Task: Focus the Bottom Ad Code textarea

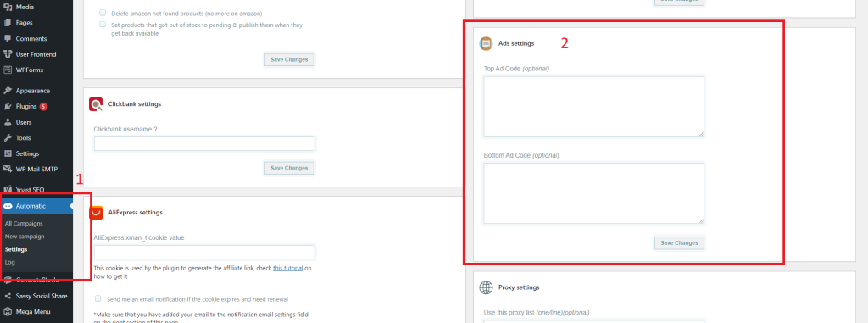Action: [594, 193]
